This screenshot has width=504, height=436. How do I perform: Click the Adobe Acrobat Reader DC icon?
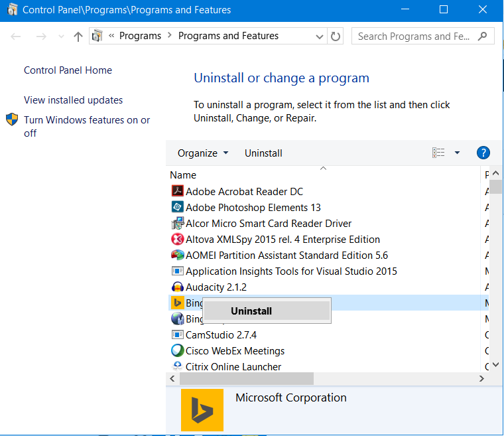tap(177, 192)
